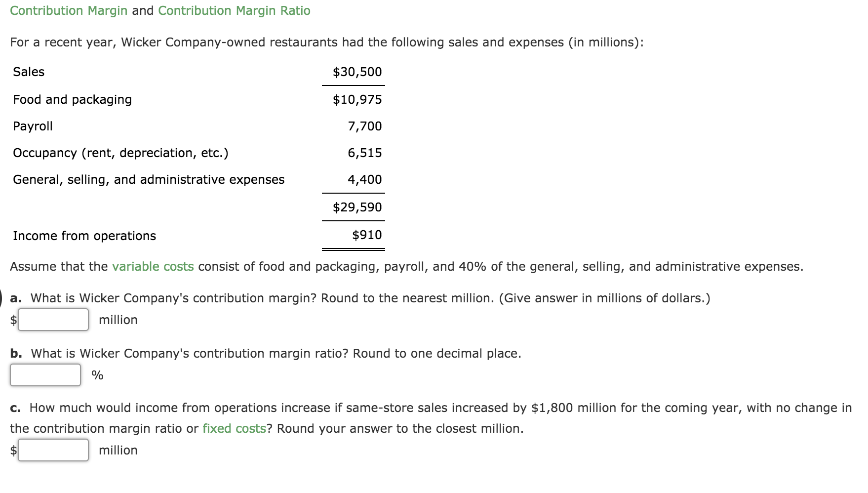
Task: Click the Occupancy expense value 6,515
Action: [364, 153]
